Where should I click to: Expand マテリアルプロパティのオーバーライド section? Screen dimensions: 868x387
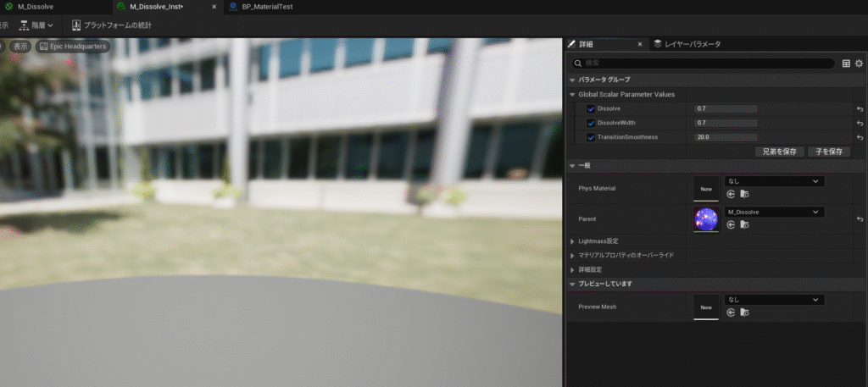point(572,256)
